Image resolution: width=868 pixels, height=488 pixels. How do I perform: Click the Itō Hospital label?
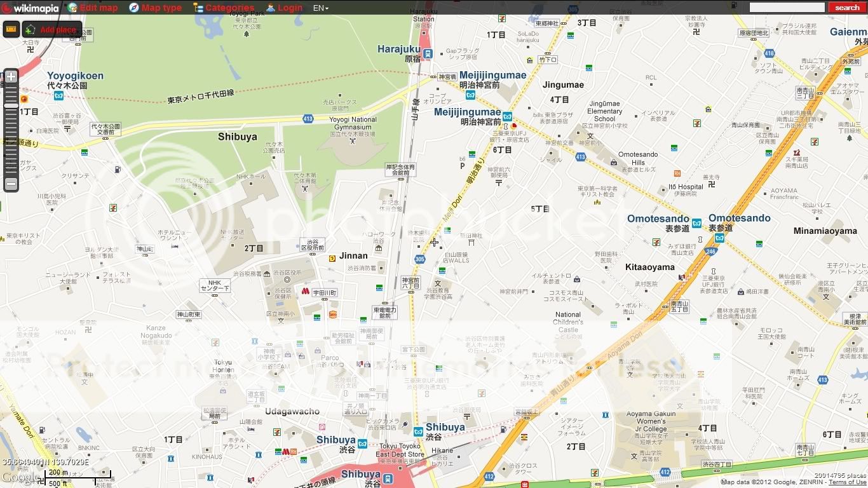click(686, 187)
